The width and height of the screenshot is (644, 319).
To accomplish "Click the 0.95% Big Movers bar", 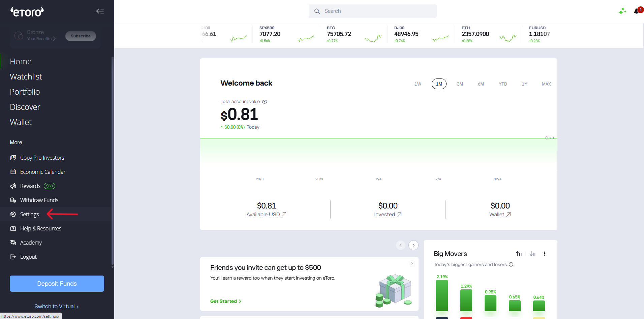I will pyautogui.click(x=490, y=303).
